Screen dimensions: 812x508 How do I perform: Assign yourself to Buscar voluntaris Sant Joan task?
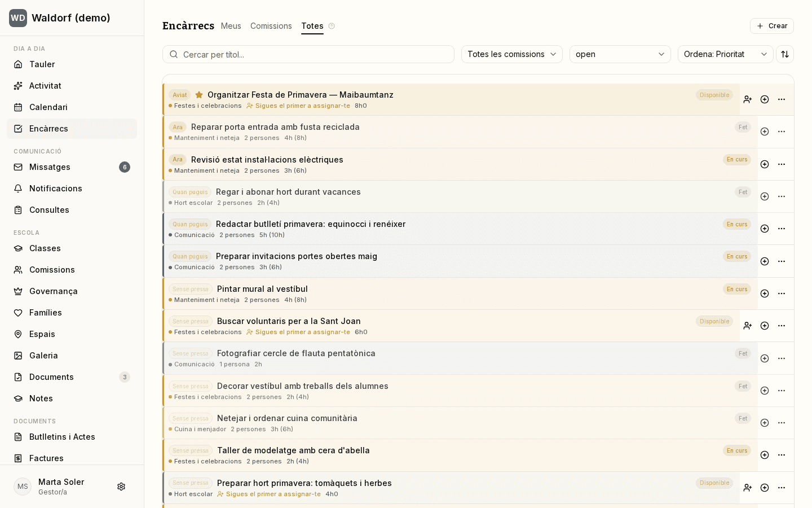coord(748,326)
